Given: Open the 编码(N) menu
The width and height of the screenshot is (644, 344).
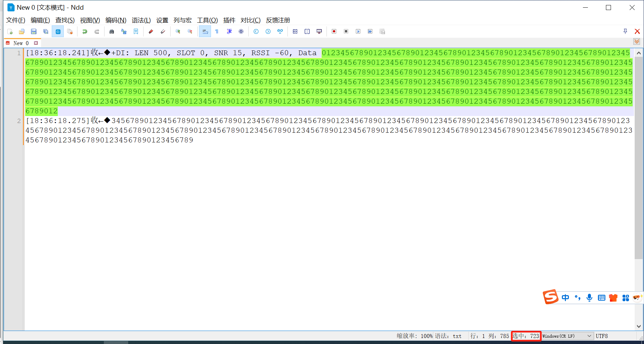Looking at the screenshot, I should 116,20.
